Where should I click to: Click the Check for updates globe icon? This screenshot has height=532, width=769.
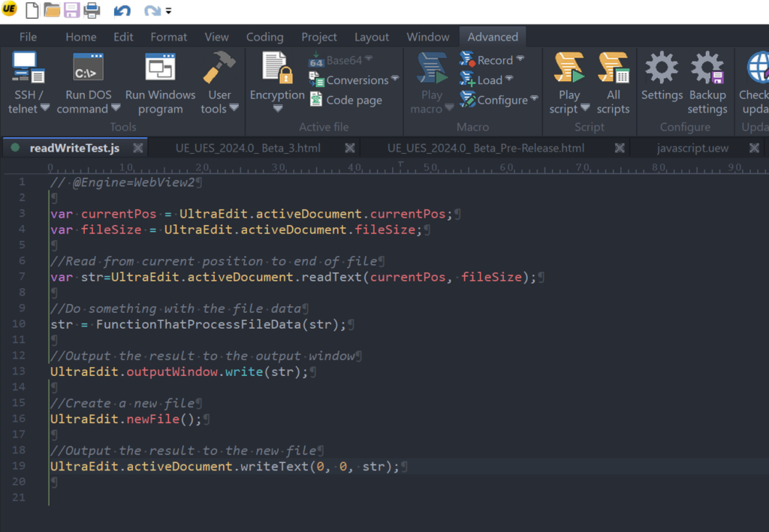[758, 67]
